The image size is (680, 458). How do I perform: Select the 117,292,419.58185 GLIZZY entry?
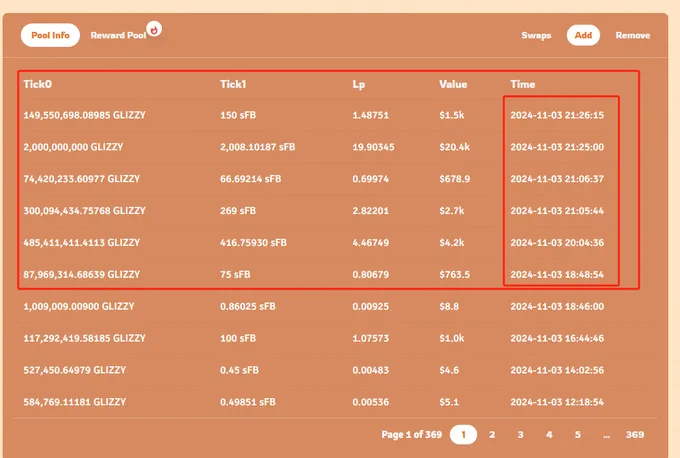(x=85, y=338)
